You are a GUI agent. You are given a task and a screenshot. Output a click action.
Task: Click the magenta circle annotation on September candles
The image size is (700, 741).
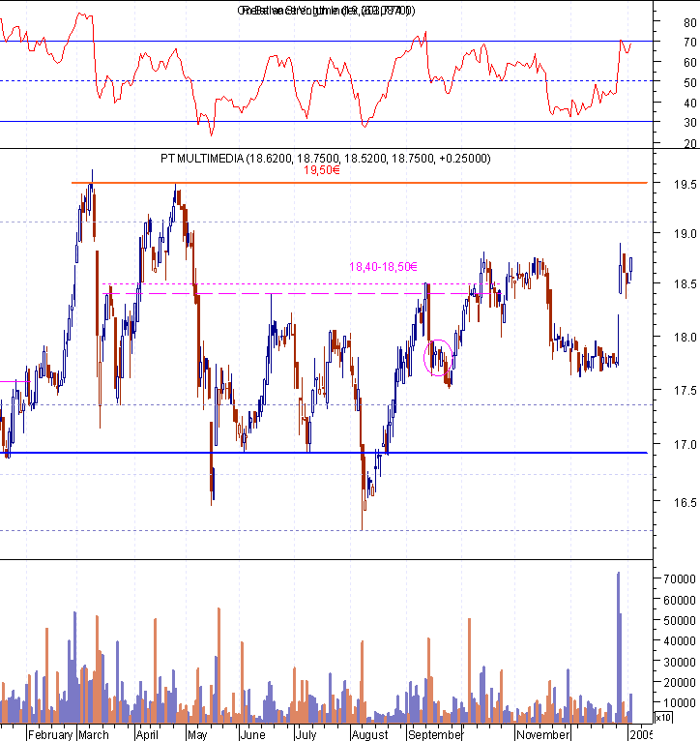tap(438, 358)
